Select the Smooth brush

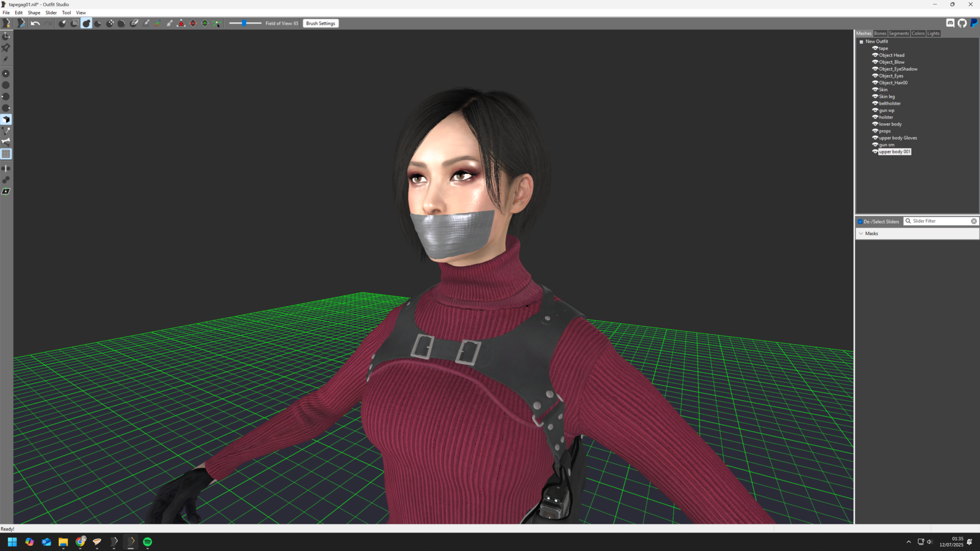(121, 23)
